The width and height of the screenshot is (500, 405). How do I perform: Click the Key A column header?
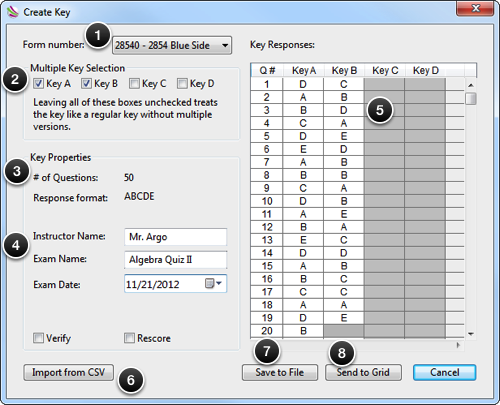point(303,70)
